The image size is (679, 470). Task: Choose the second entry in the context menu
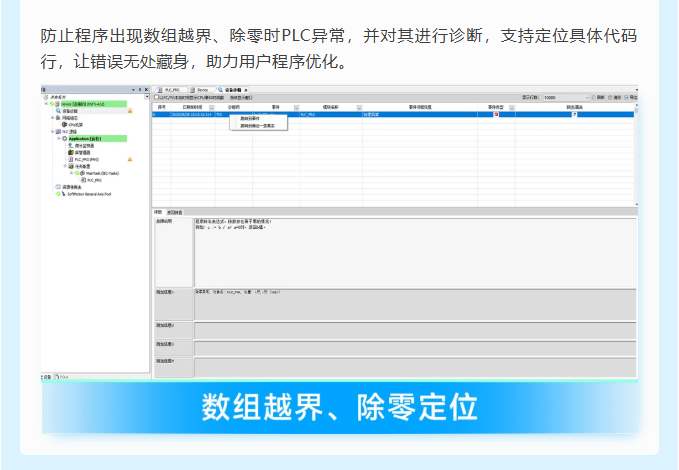coord(257,125)
